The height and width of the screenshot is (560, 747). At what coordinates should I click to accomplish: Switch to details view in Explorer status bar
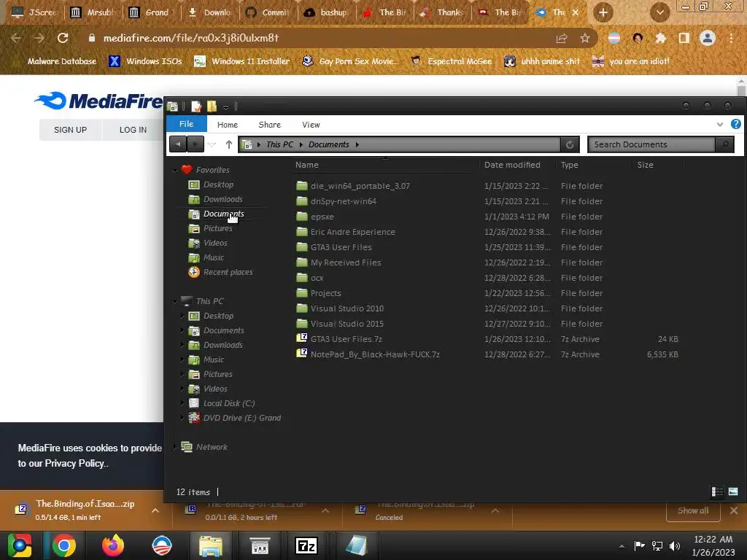(717, 491)
